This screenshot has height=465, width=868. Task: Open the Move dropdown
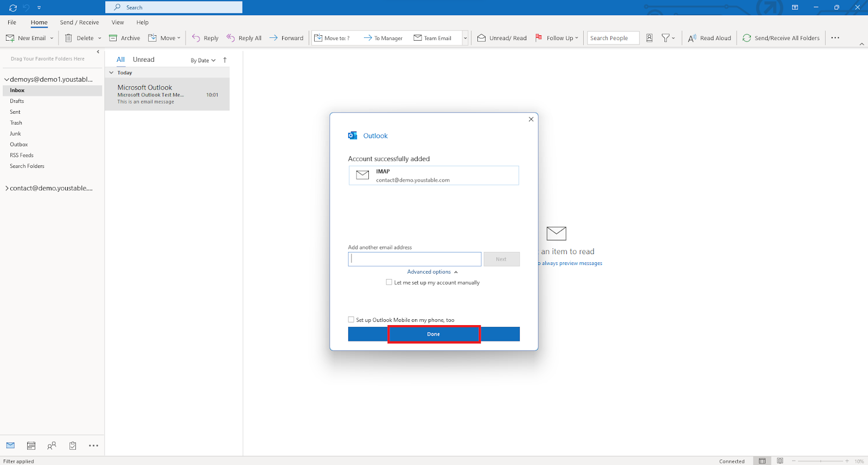(x=164, y=38)
